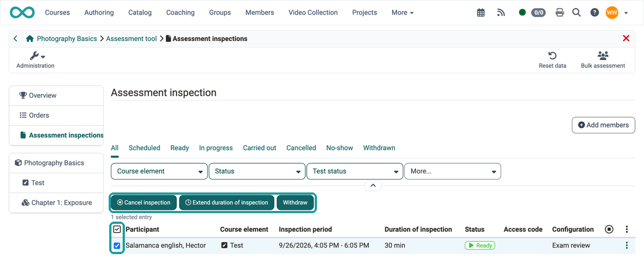Click the back chevron in breadcrumb
Image resolution: width=644 pixels, height=262 pixels.
[16, 39]
